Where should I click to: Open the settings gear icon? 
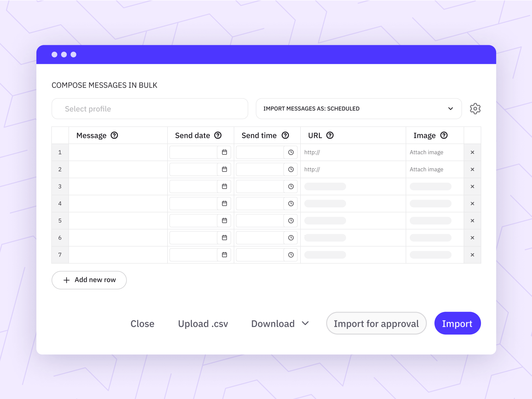475,109
